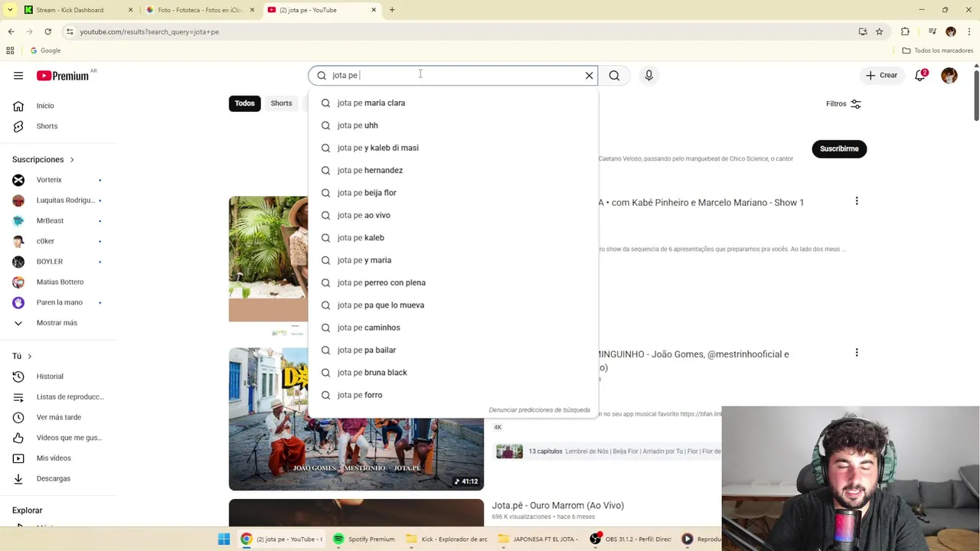The height and width of the screenshot is (551, 980).
Task: Open Chrome extensions puzzle icon
Action: (x=905, y=31)
